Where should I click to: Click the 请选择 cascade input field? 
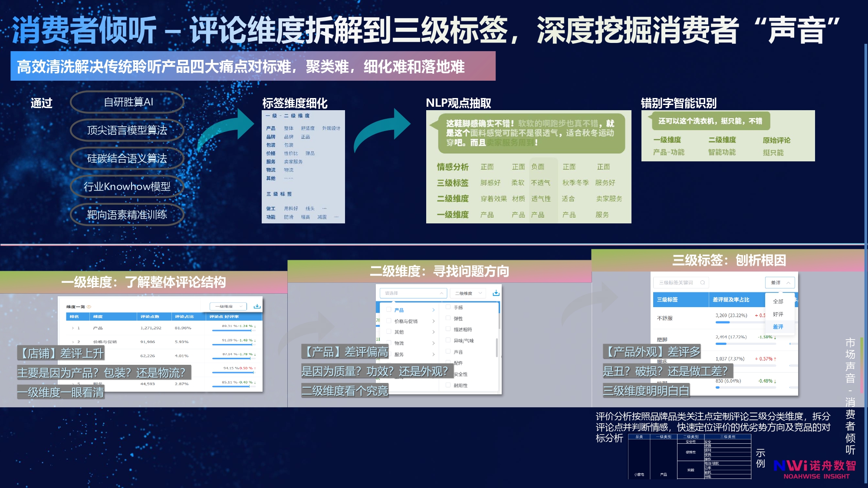click(412, 293)
